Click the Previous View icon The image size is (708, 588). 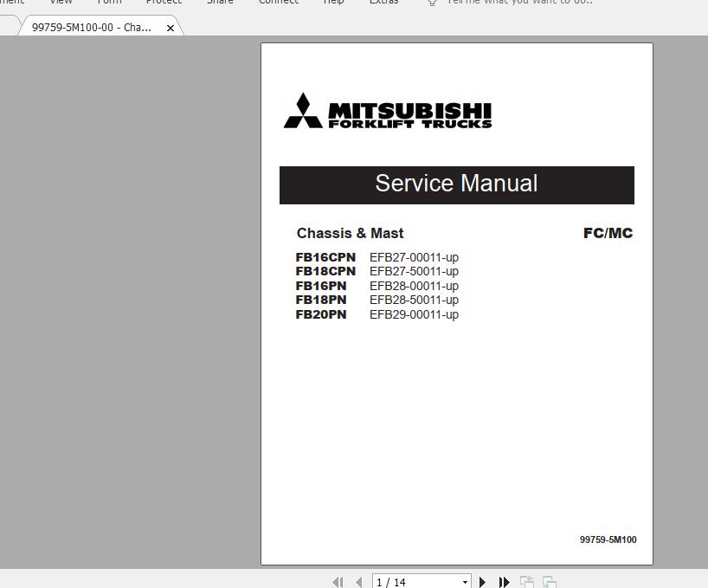tap(526, 582)
